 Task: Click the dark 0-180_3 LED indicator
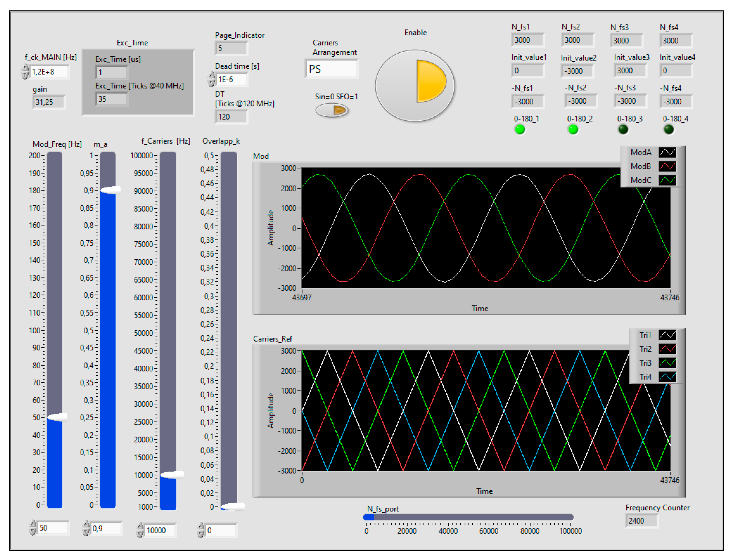(623, 129)
